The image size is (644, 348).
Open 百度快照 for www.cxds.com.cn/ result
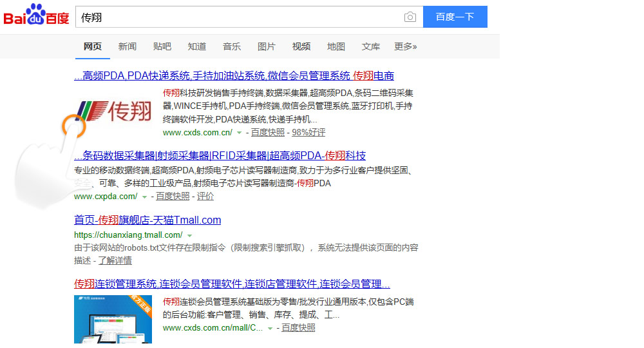pyautogui.click(x=268, y=132)
